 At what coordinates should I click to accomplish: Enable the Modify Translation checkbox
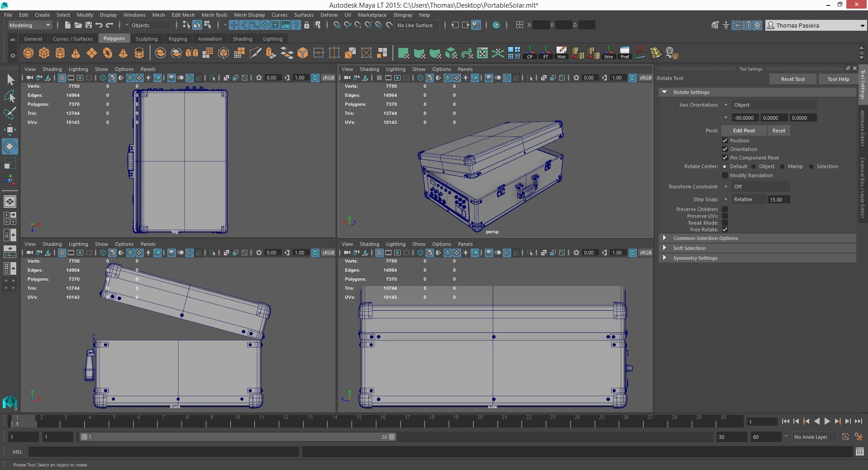coord(725,175)
